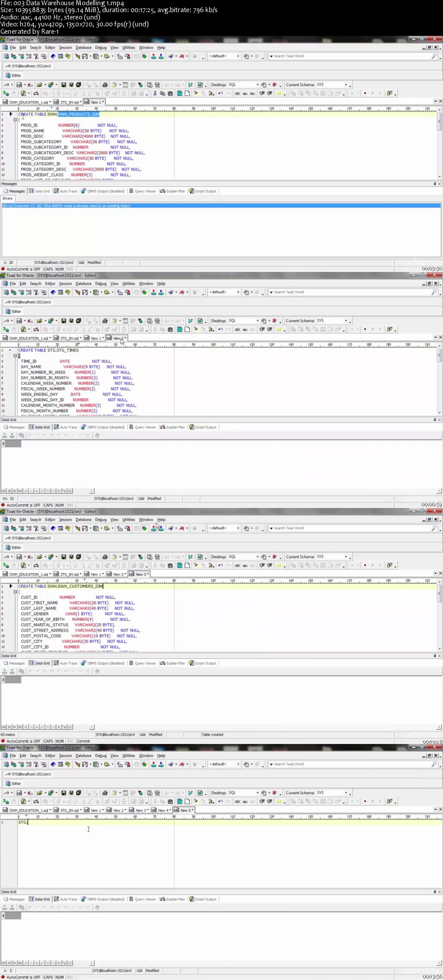Click Editor window button in 00:03:30 frame
Viewport: 443px width, 980px height.
click(13, 75)
